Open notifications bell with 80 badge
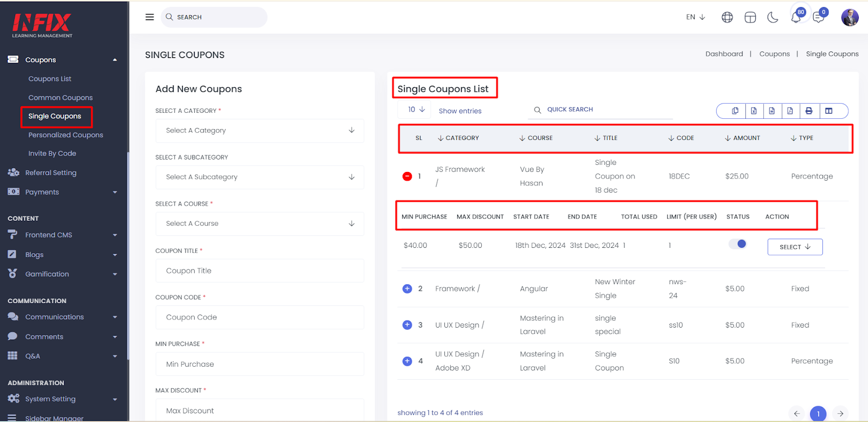Screen dimensions: 868x422 pos(796,16)
